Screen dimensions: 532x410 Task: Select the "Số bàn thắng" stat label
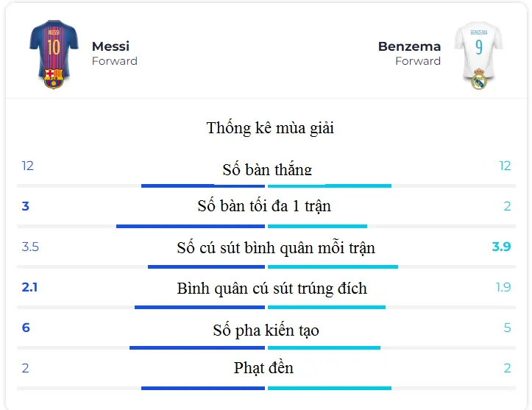tap(267, 169)
